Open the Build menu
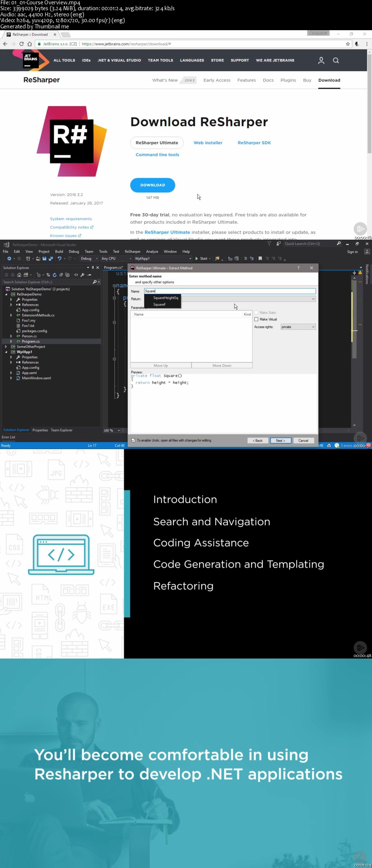 coord(59,252)
